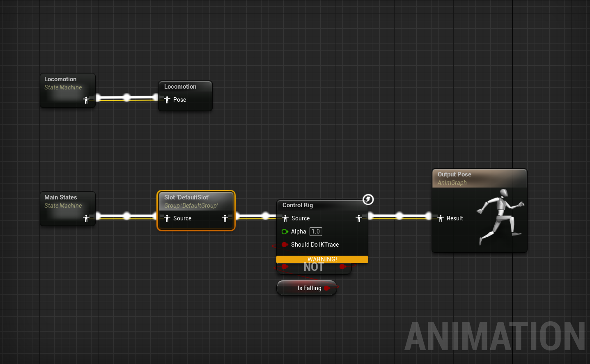This screenshot has width=590, height=364.
Task: Click the Slot node output pose pin
Action: point(225,218)
